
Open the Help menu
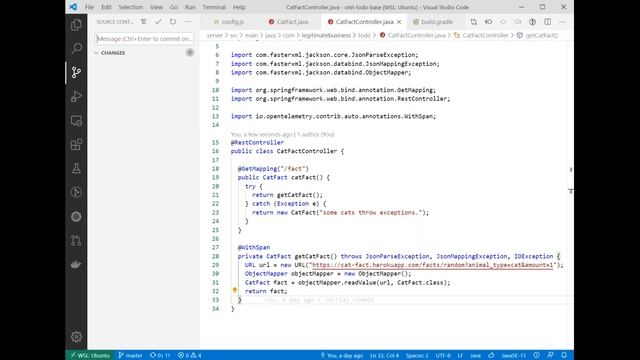pos(239,7)
